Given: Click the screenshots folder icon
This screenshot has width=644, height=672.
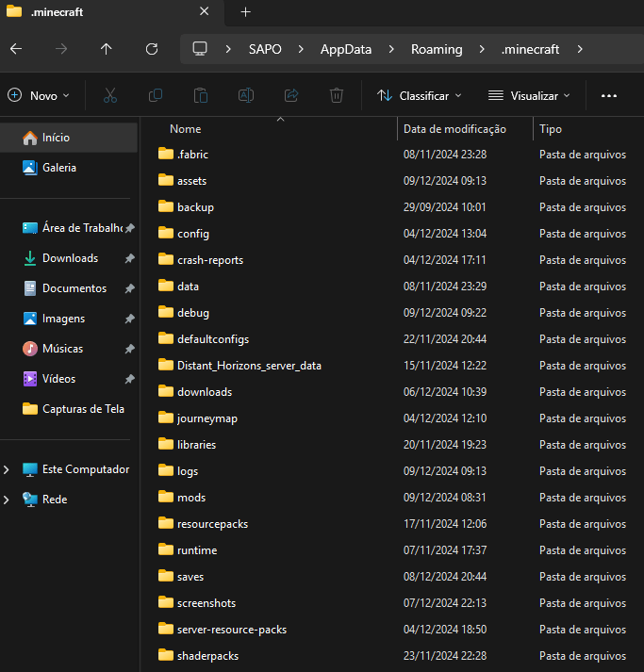Looking at the screenshot, I should tap(166, 602).
